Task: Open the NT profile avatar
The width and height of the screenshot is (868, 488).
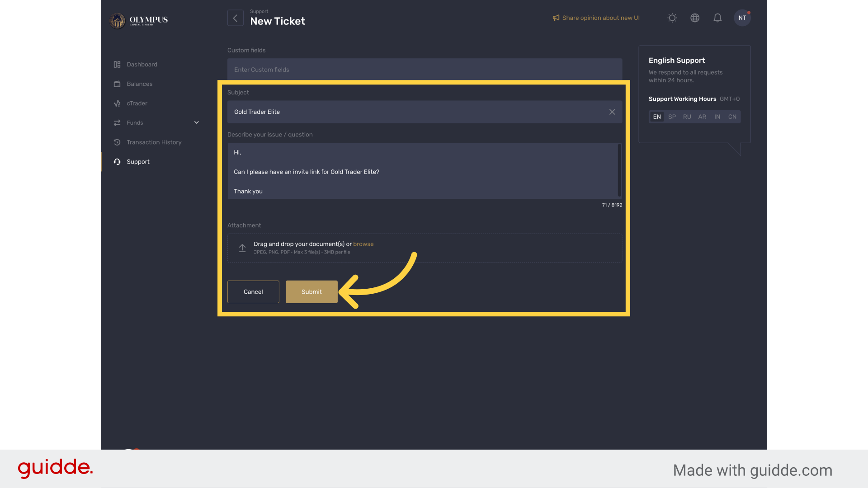Action: 742,18
